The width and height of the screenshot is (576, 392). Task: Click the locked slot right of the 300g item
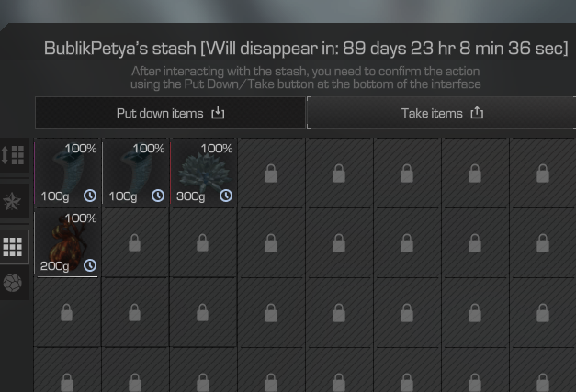(x=271, y=174)
